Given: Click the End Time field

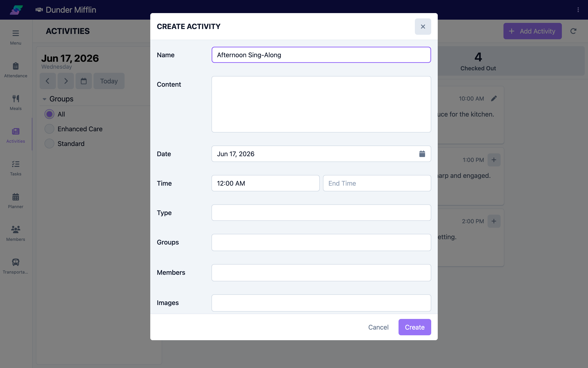Looking at the screenshot, I should coord(377,183).
